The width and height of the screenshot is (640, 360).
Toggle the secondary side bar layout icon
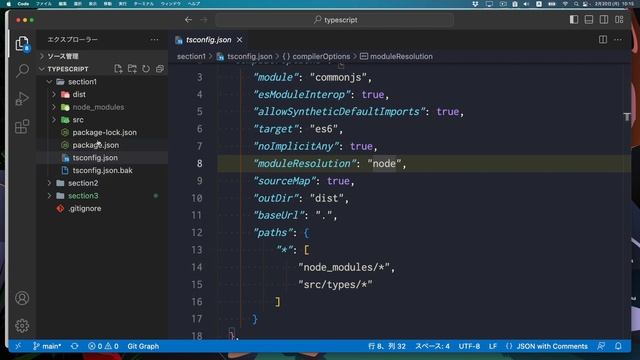(x=604, y=20)
